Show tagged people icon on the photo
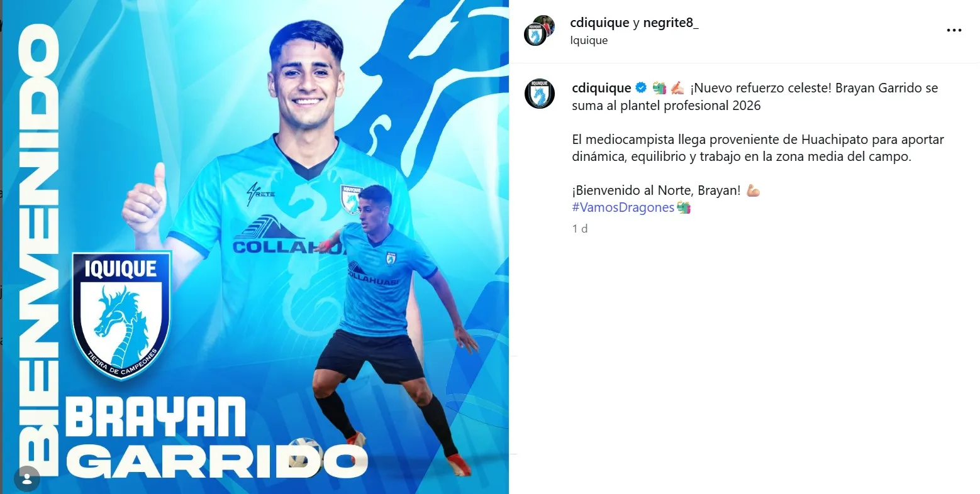The image size is (980, 494). (26, 480)
